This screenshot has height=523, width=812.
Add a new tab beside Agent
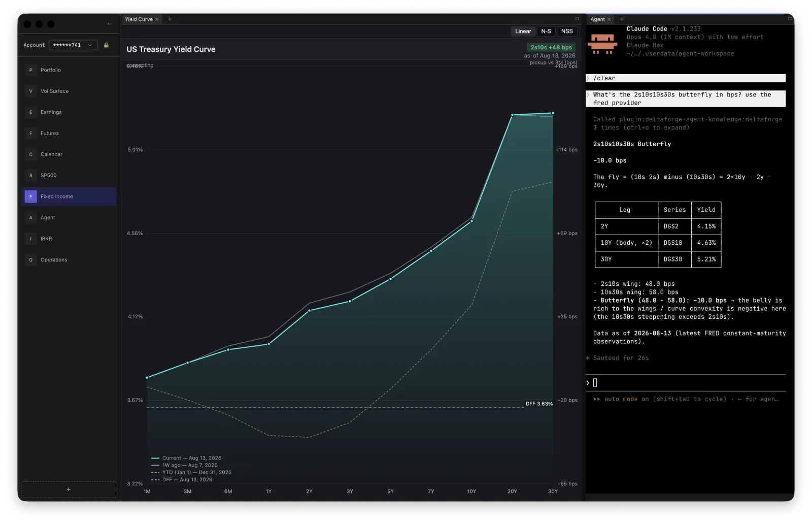(621, 19)
